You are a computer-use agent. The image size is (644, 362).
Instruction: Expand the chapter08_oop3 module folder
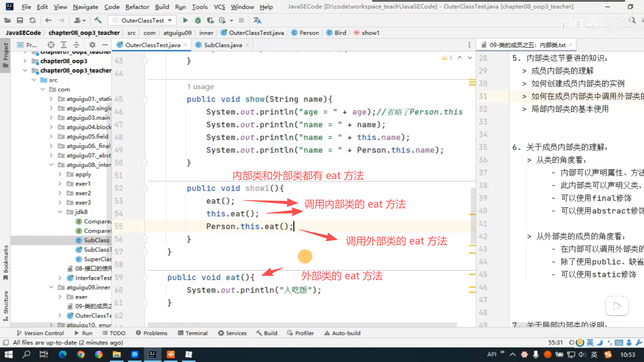pyautogui.click(x=25, y=61)
